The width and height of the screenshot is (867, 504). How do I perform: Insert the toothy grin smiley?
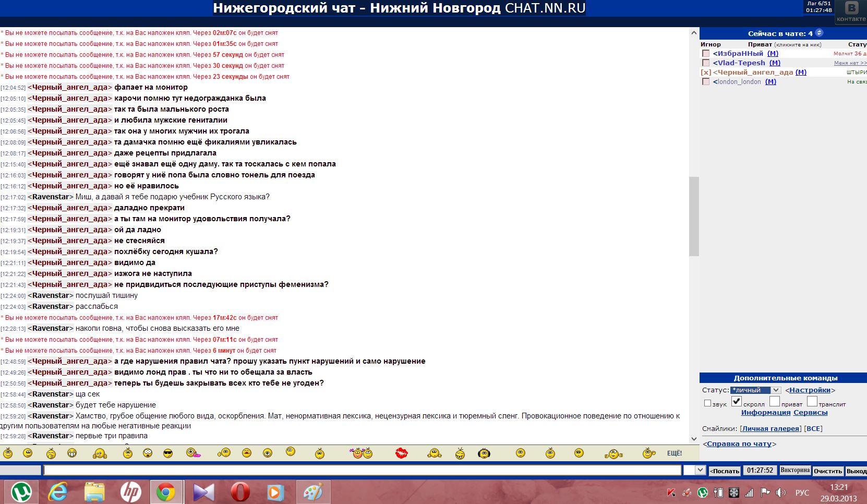click(x=72, y=453)
